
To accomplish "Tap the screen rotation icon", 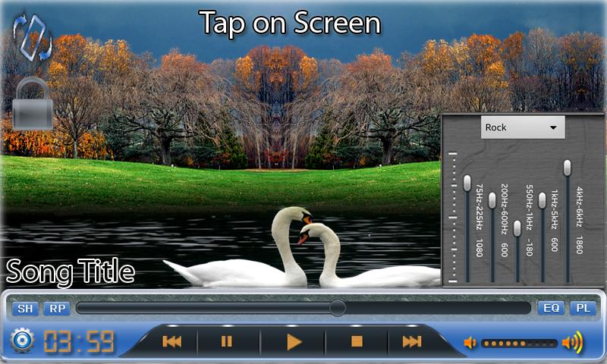I will click(33, 36).
